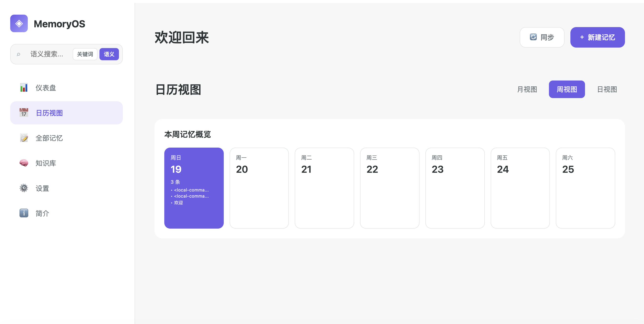Click the magnifier search icon

point(19,54)
